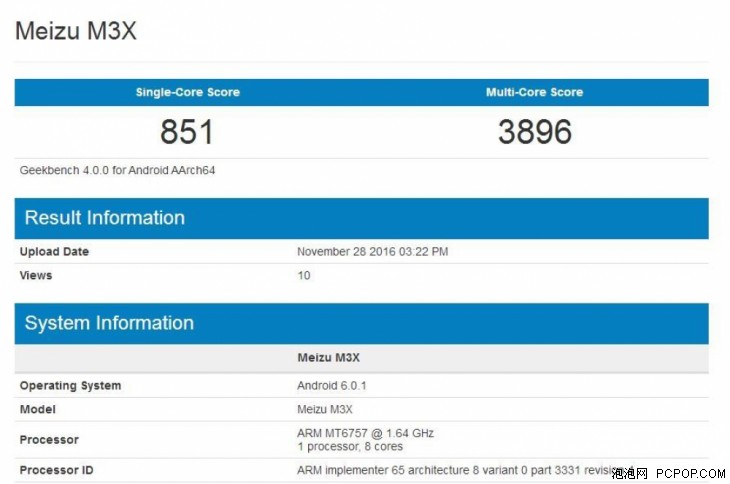Select the Multi-Core Score header

pyautogui.click(x=534, y=92)
